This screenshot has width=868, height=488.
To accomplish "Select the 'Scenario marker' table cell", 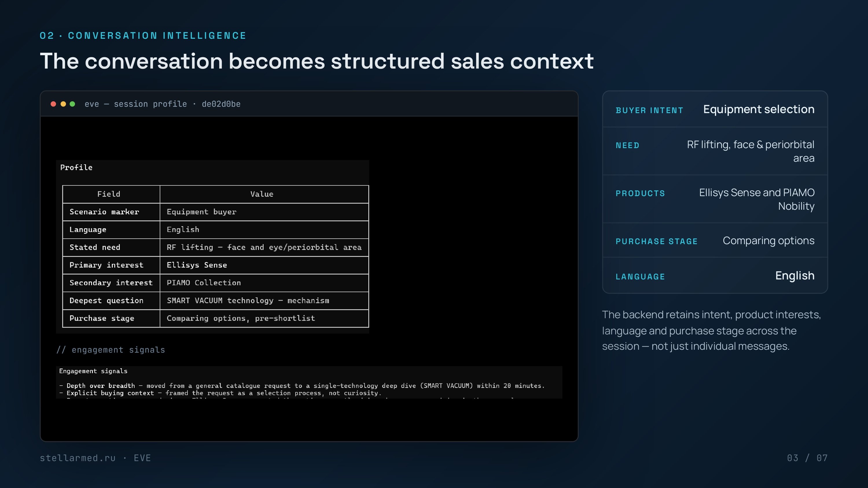I will pyautogui.click(x=111, y=212).
